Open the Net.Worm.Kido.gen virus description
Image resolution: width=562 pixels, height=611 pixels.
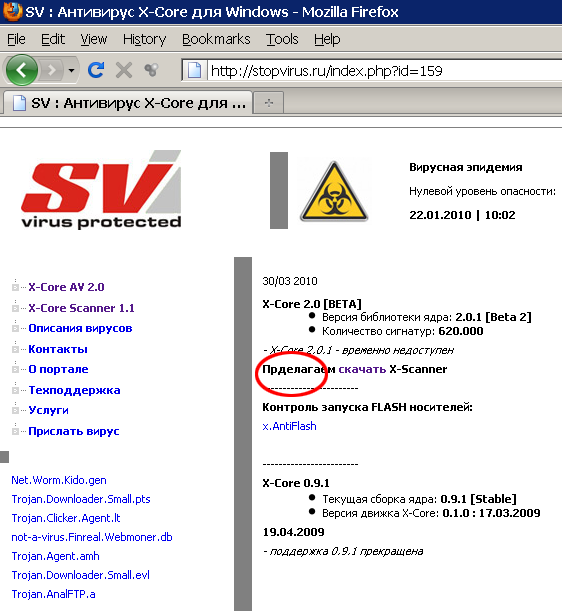click(59, 480)
